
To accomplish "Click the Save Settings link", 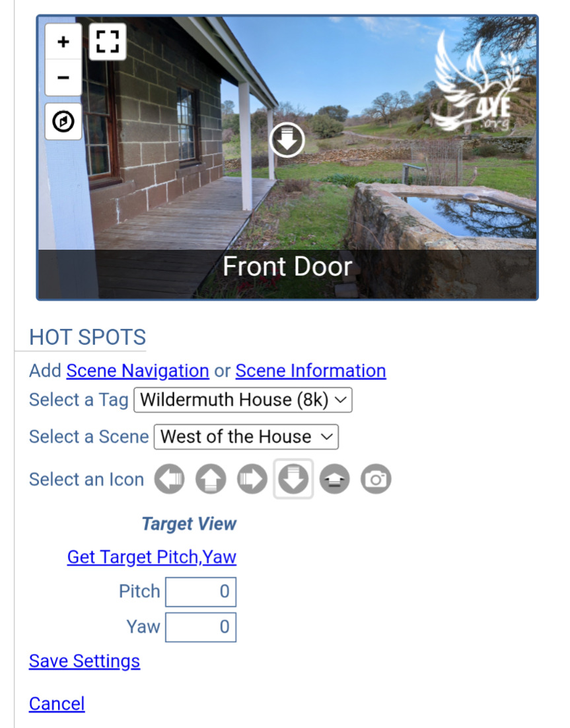I will [85, 661].
